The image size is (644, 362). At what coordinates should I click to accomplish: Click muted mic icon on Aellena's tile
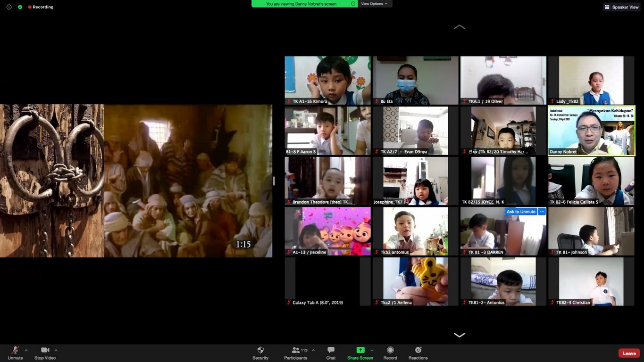[x=376, y=303]
